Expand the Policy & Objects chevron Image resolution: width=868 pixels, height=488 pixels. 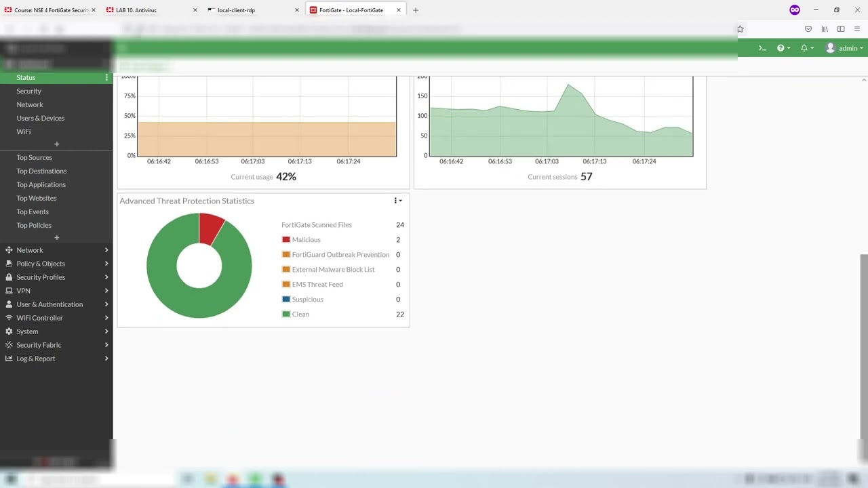tap(106, 264)
